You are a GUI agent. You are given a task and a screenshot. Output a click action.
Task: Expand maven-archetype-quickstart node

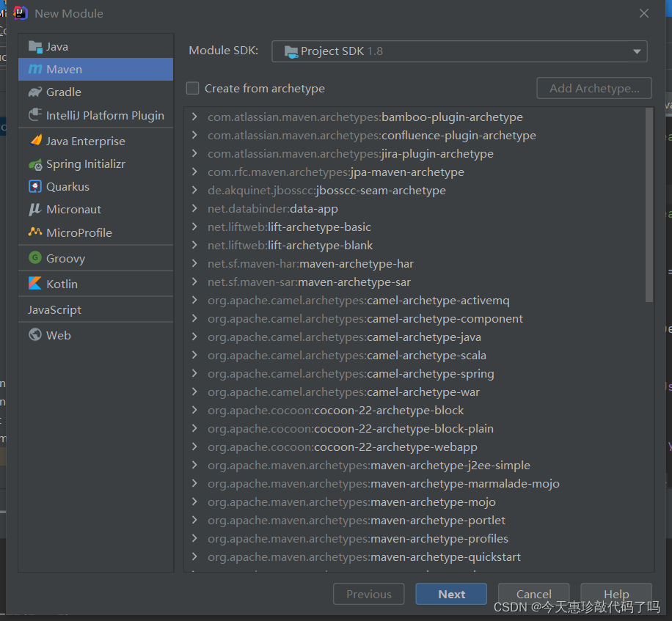194,556
